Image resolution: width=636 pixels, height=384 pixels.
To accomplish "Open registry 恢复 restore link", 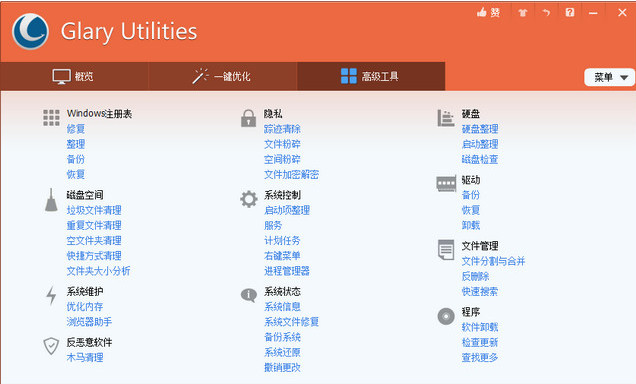I will click(76, 174).
